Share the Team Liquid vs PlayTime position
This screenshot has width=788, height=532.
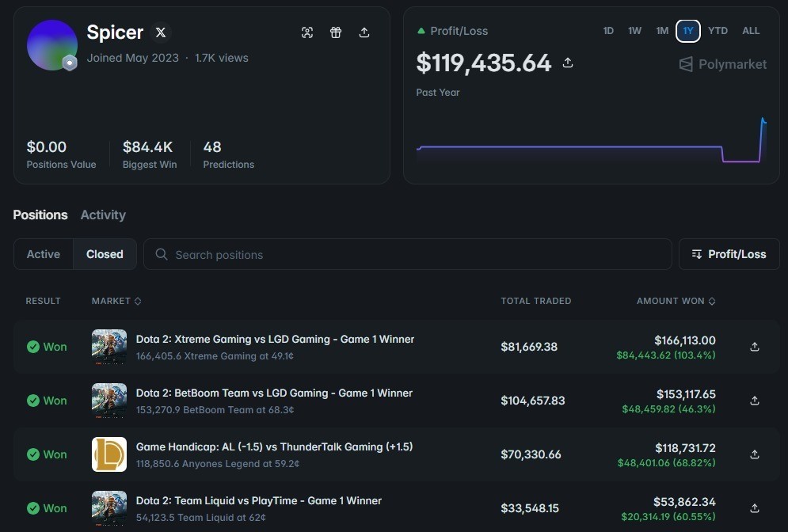[x=754, y=508]
